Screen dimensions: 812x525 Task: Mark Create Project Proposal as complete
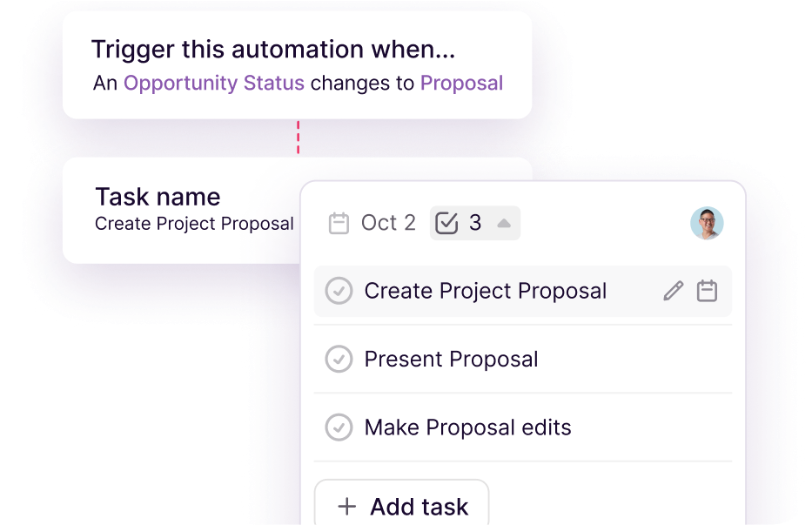[x=339, y=290]
